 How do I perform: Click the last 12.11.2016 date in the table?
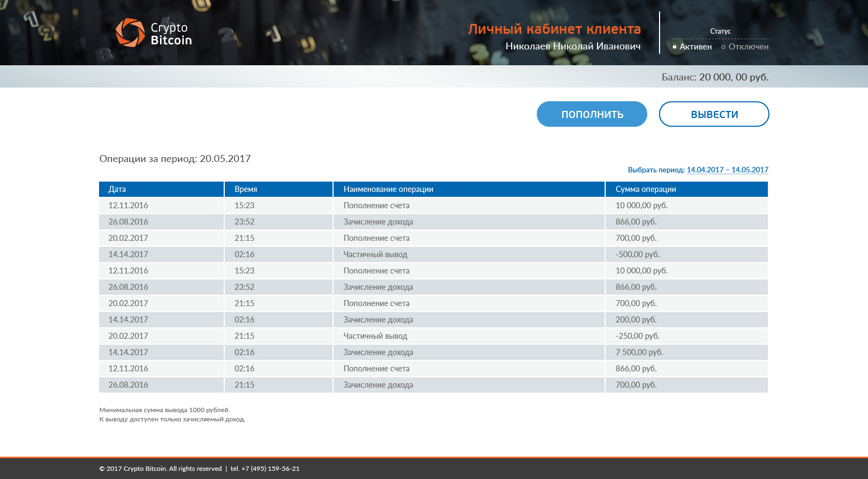(128, 369)
